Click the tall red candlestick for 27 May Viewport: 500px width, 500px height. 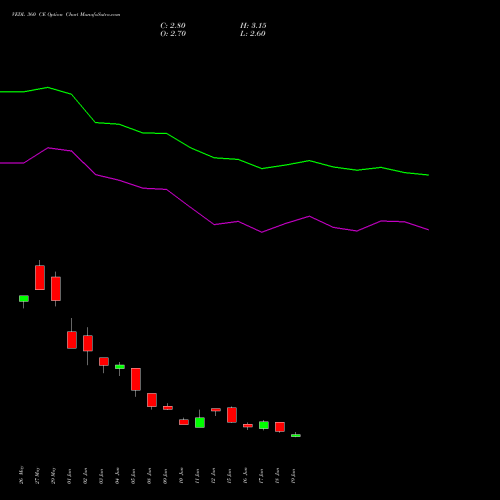(40, 277)
